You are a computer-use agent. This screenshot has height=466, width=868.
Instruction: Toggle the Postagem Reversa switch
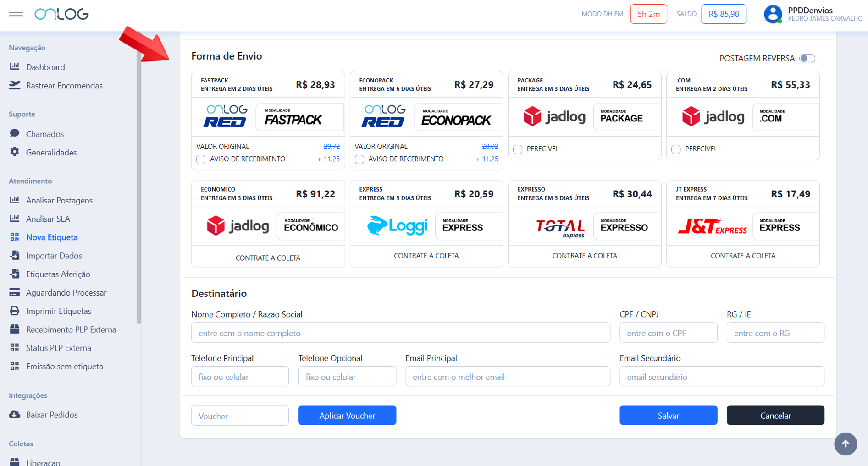[807, 59]
